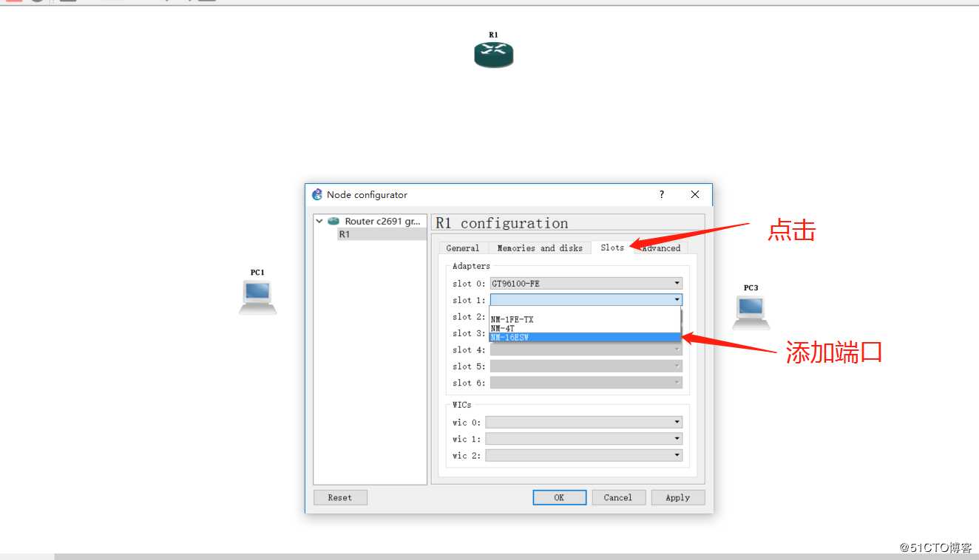The image size is (979, 560).
Task: Open the Node configurator help question mark
Action: click(662, 194)
